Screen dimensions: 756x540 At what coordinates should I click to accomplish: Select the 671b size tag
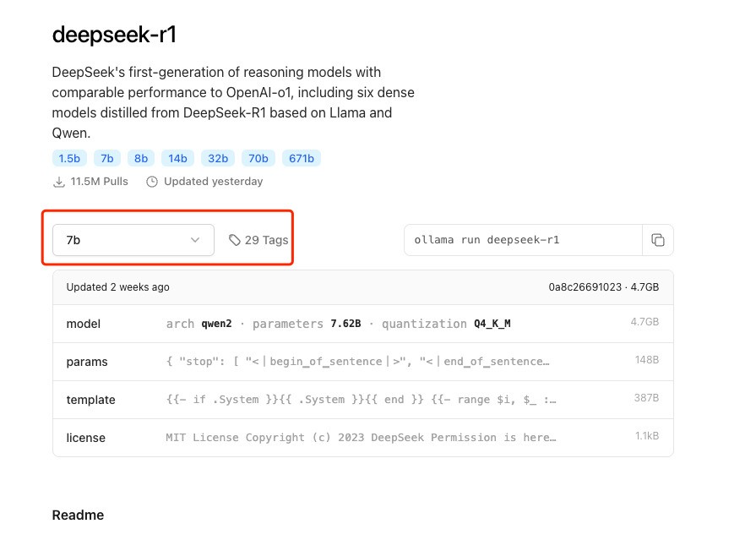coord(302,158)
